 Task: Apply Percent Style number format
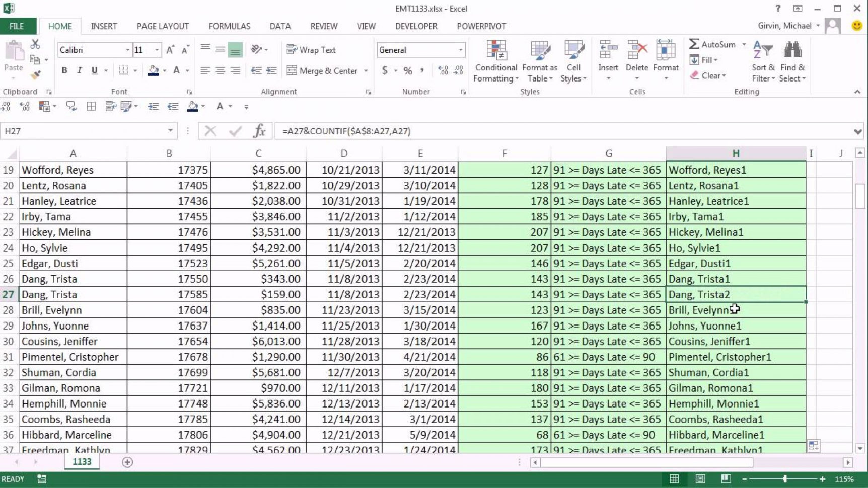click(408, 71)
